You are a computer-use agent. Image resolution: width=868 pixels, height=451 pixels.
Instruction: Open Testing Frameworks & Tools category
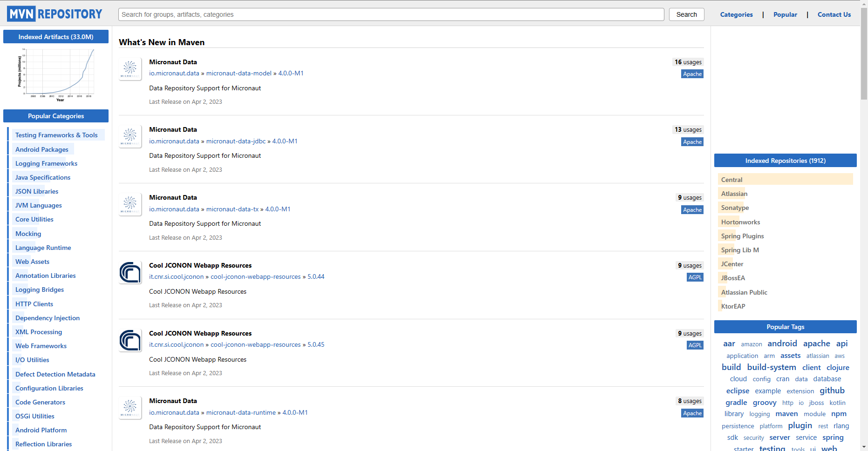tap(56, 135)
